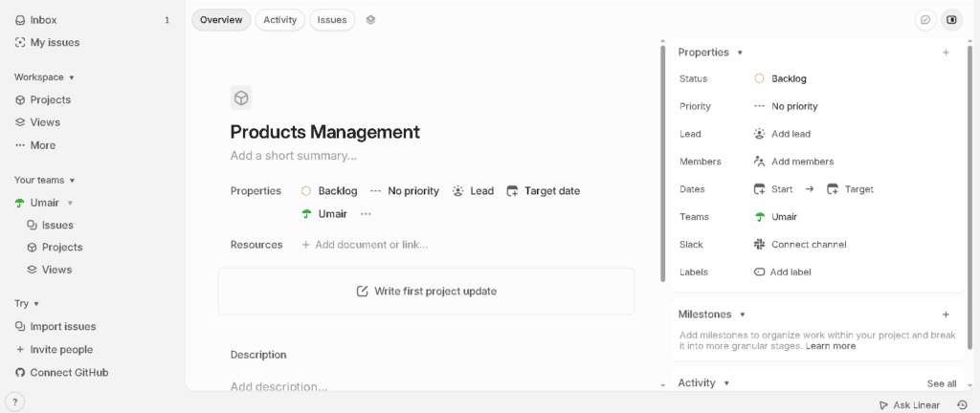The width and height of the screenshot is (980, 413).
Task: Click the ellipsis after Umair in Properties row
Action: click(367, 214)
